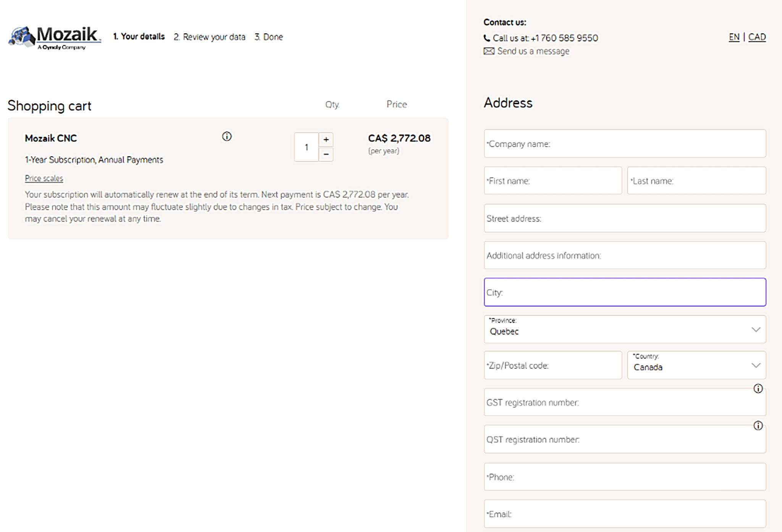Open GST registration info icon
782x532 pixels.
(758, 388)
